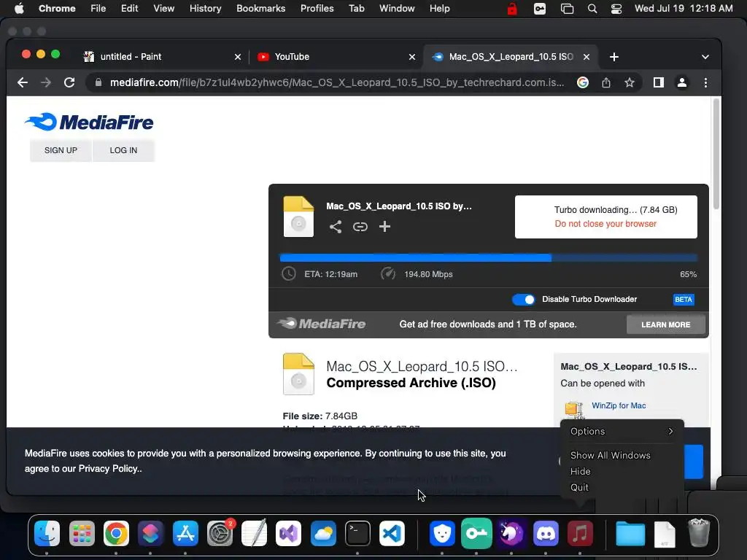The image size is (747, 560).
Task: Open the Downloads folder in the Dock
Action: (630, 533)
